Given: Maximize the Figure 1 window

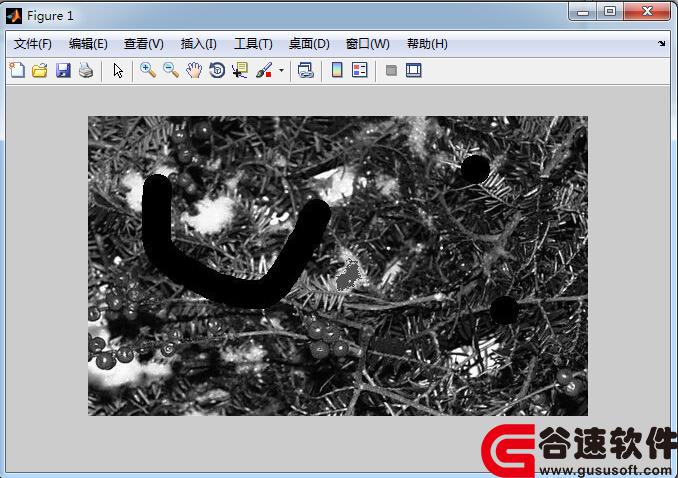Looking at the screenshot, I should (x=610, y=12).
